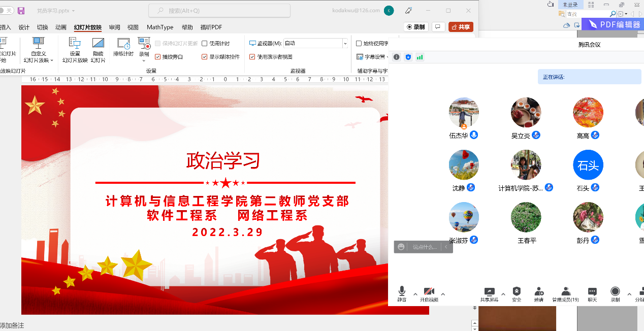This screenshot has width=644, height=331.
Task: Open 管理成员 member management
Action: [x=565, y=291]
